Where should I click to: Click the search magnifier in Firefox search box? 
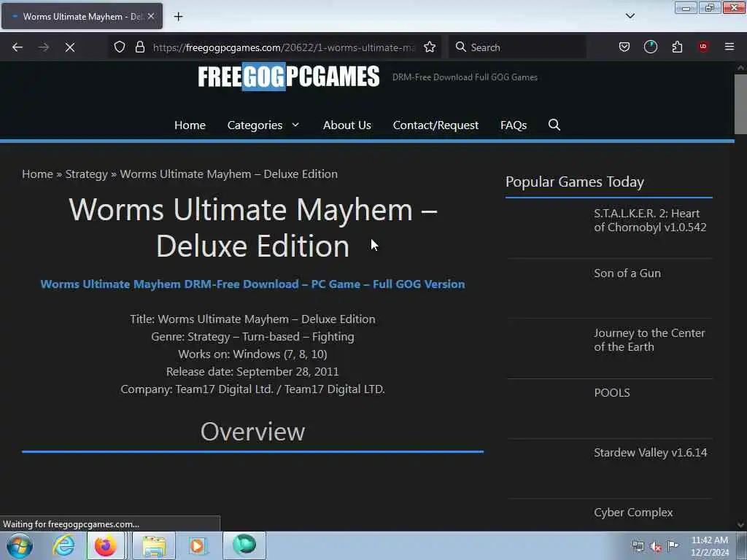tap(461, 47)
